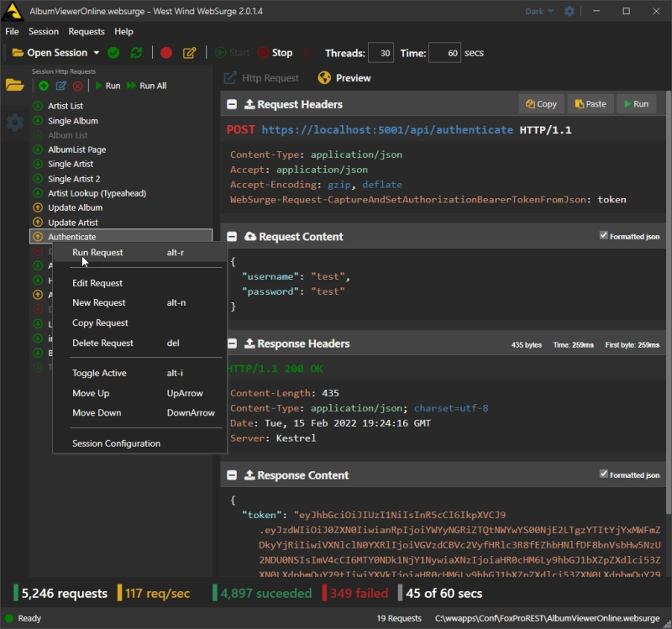The height and width of the screenshot is (629, 672).
Task: Click the orange icon beside Update Artist
Action: pyautogui.click(x=38, y=223)
